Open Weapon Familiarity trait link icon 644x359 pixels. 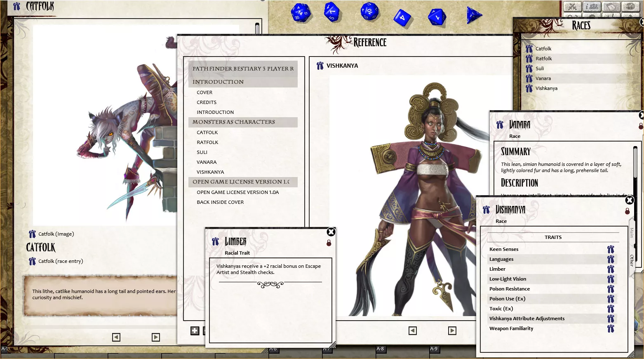pos(611,328)
